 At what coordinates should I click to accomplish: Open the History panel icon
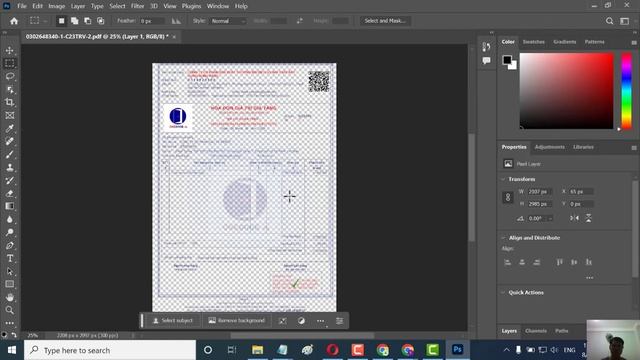486,47
